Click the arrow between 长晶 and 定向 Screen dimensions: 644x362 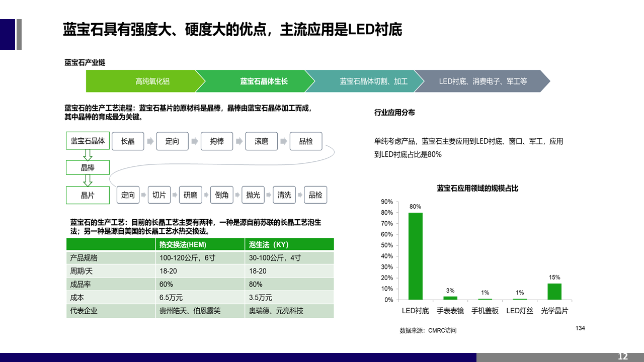click(150, 142)
